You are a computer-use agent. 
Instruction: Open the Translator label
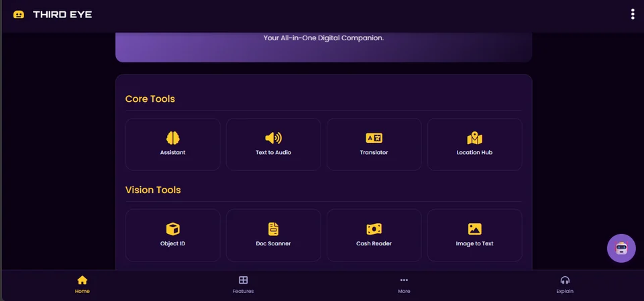[x=374, y=152]
